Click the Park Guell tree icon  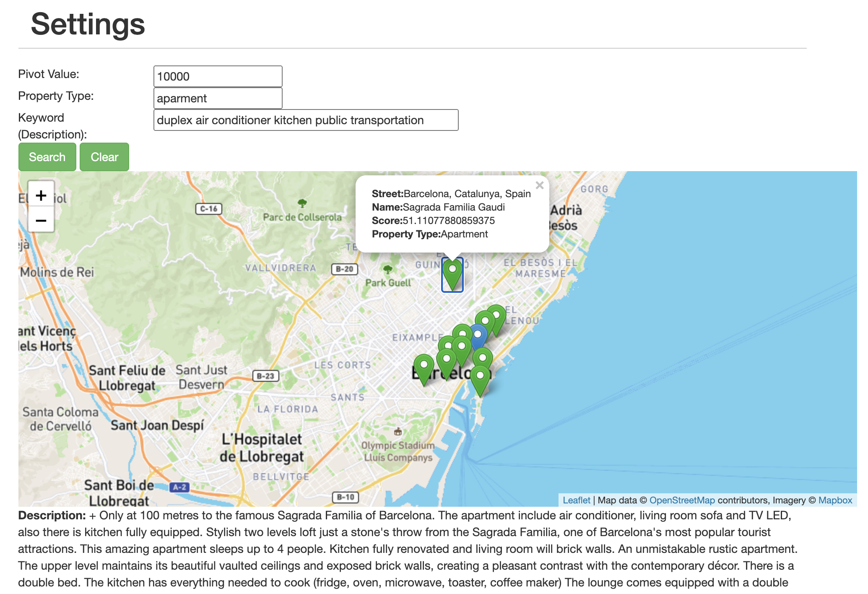pyautogui.click(x=388, y=269)
